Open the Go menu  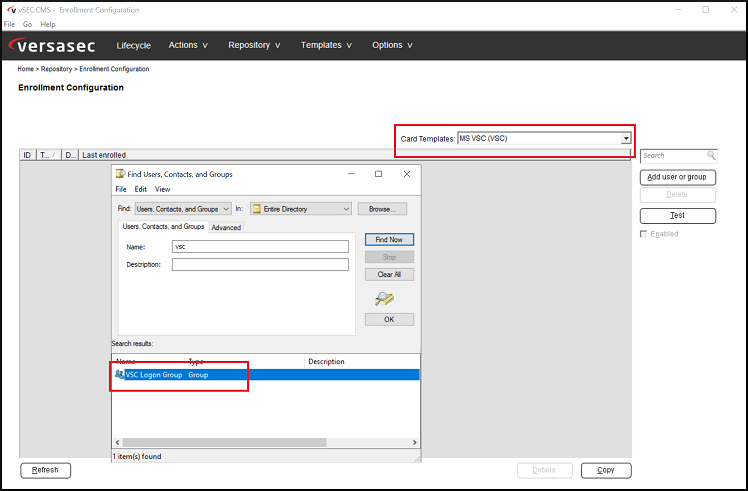click(27, 24)
